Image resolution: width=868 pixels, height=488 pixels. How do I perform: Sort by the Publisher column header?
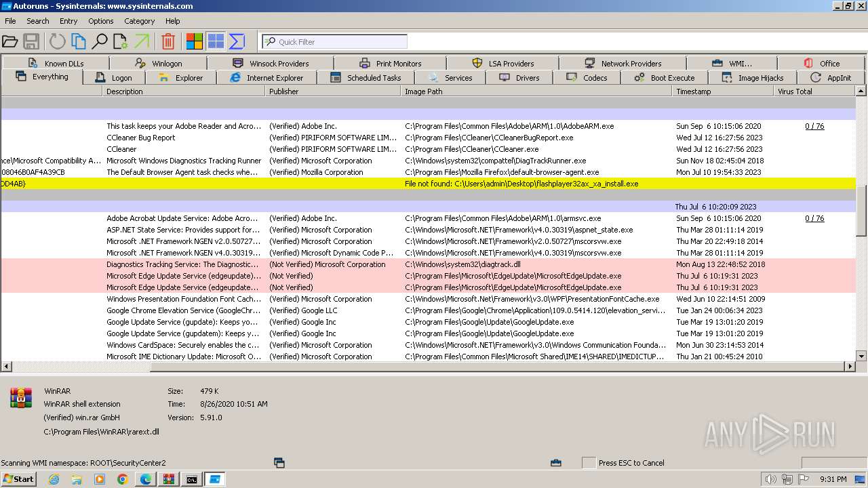click(334, 91)
